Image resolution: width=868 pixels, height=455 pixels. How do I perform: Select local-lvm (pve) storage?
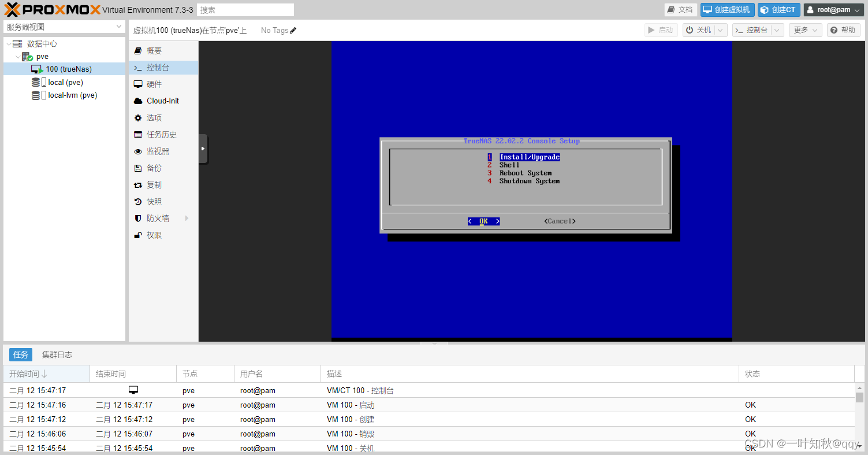pyautogui.click(x=72, y=95)
